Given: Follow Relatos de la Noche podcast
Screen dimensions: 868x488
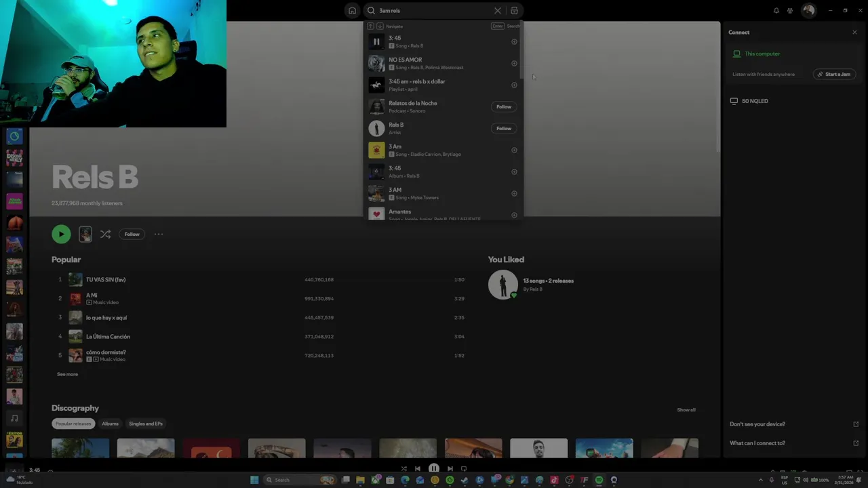Looking at the screenshot, I should point(504,106).
